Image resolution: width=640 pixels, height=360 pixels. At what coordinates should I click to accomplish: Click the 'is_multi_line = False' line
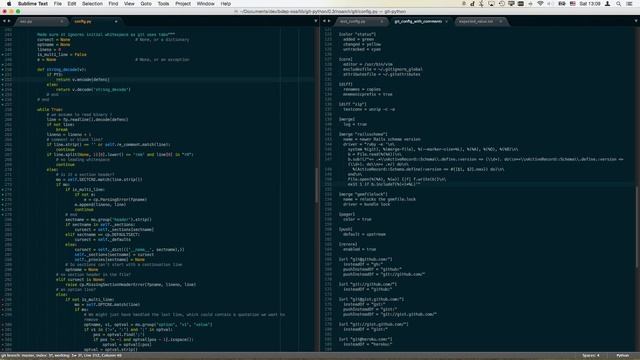62,54
